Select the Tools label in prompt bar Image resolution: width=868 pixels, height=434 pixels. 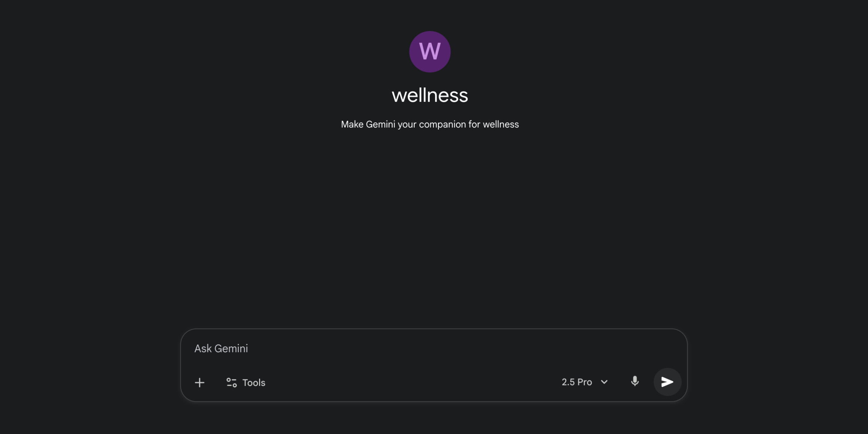pyautogui.click(x=254, y=382)
